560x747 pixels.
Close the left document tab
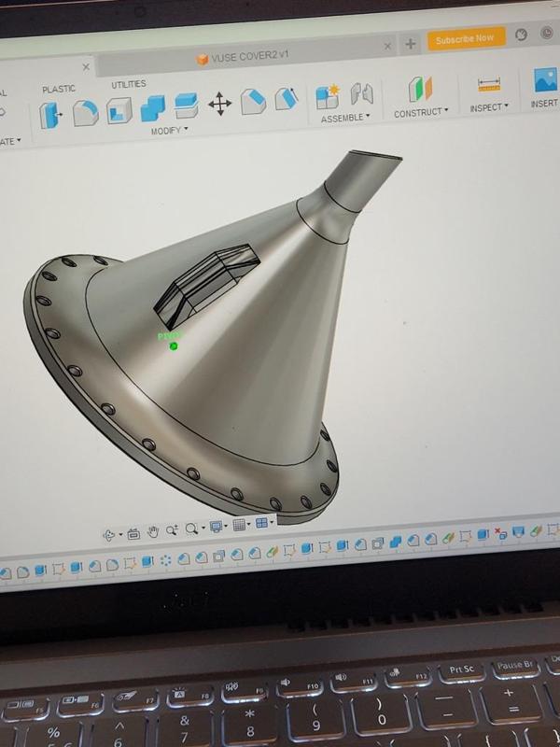(x=86, y=67)
